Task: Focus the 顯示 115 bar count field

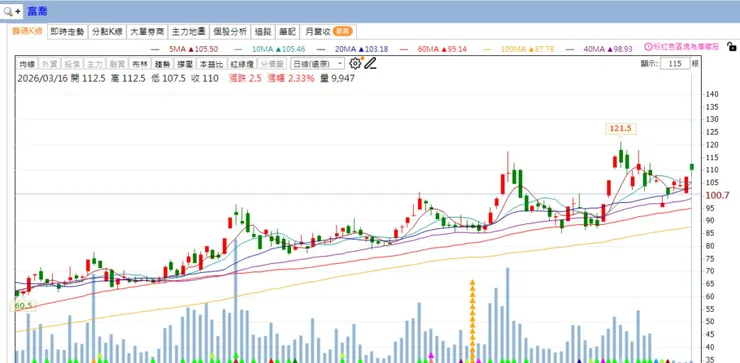Action: 675,63
